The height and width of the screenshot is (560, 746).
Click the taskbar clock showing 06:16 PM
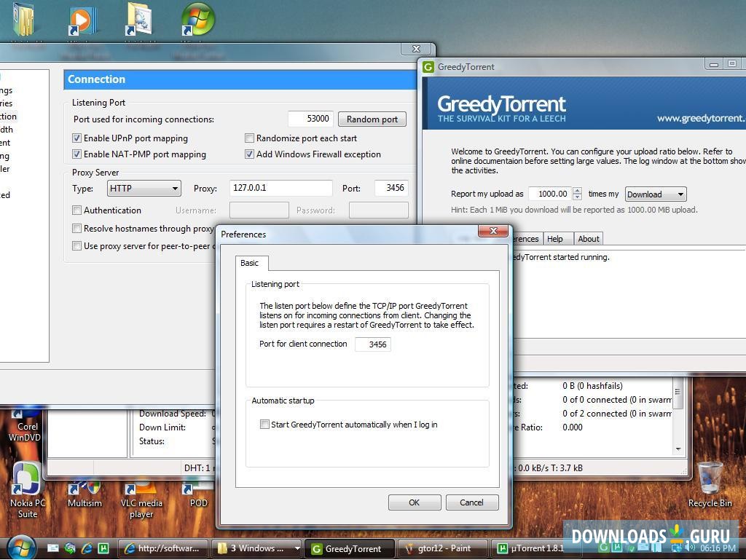(x=718, y=548)
